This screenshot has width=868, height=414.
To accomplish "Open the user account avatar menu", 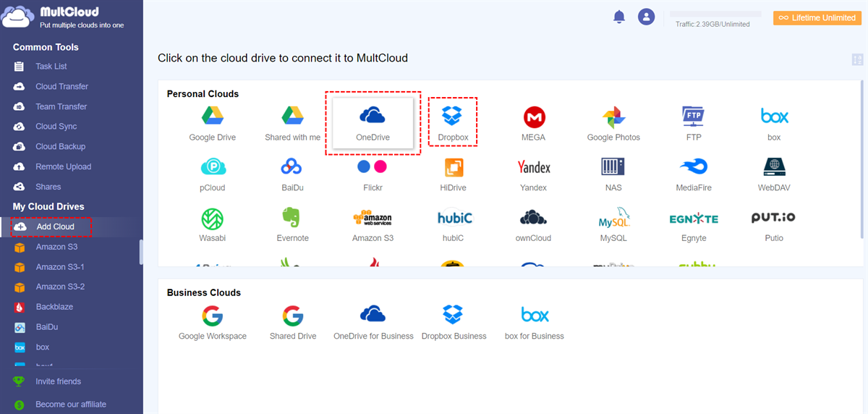I will (646, 17).
